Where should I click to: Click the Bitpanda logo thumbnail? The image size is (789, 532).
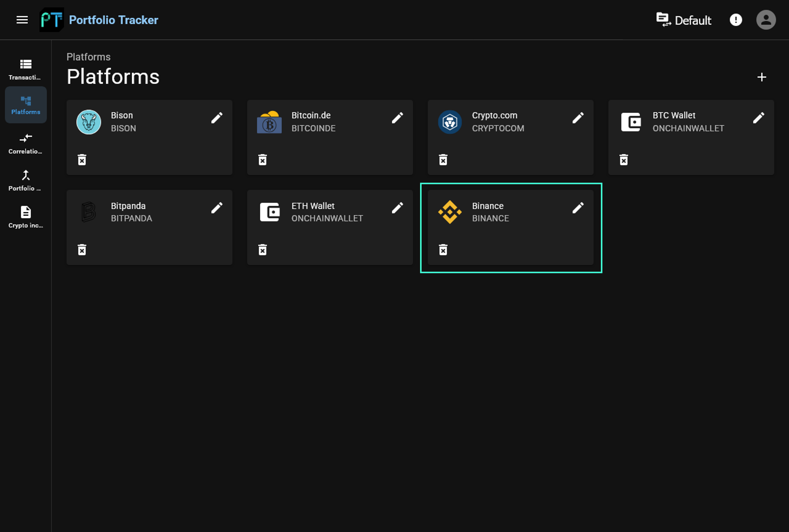[x=89, y=212]
